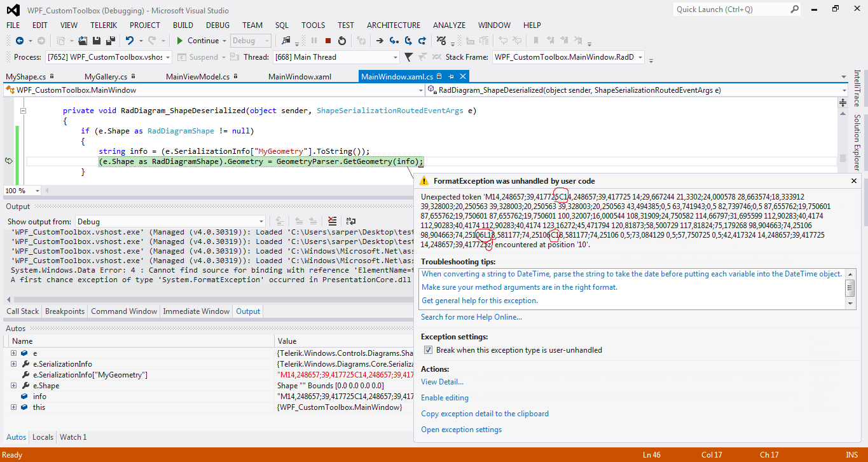Screen dimensions: 868x462
Task: Open the IntelliTrace side panel tab
Action: pyautogui.click(x=857, y=88)
